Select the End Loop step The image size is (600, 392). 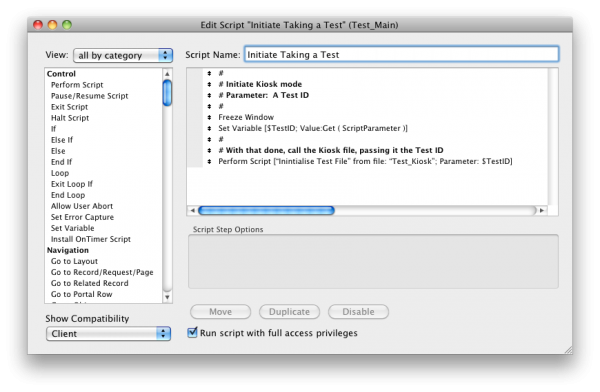pyautogui.click(x=68, y=195)
